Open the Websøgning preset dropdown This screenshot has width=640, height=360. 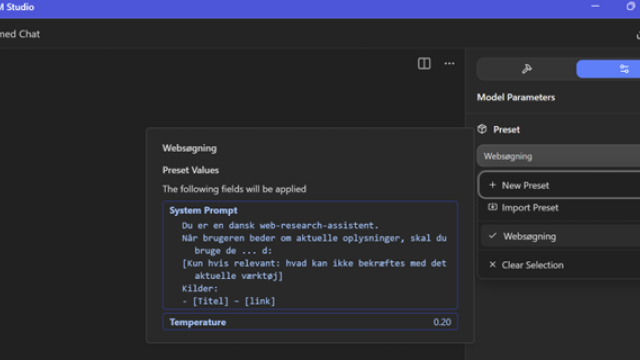[558, 156]
